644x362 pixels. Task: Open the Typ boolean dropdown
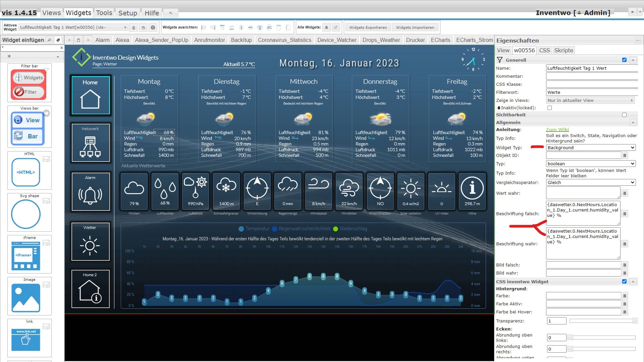click(x=590, y=163)
